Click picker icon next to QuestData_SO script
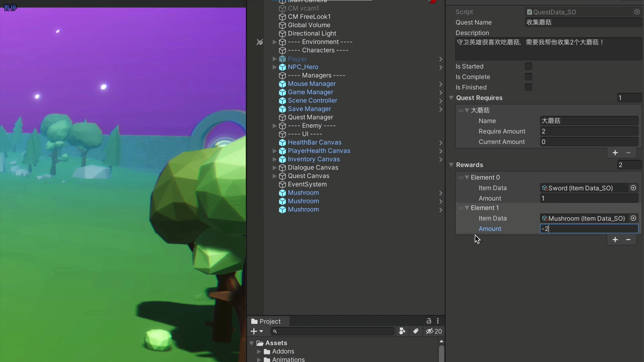This screenshot has height=362, width=644. 637,12
